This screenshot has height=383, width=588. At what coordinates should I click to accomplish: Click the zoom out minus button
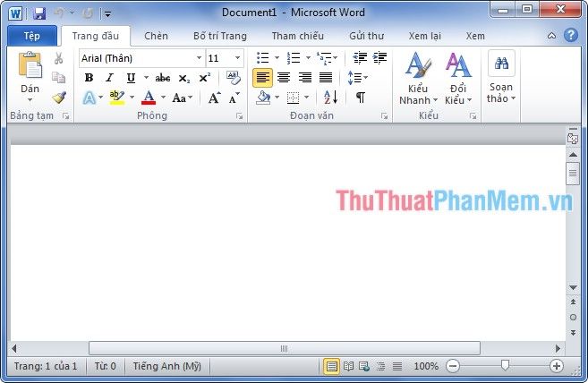tap(453, 366)
